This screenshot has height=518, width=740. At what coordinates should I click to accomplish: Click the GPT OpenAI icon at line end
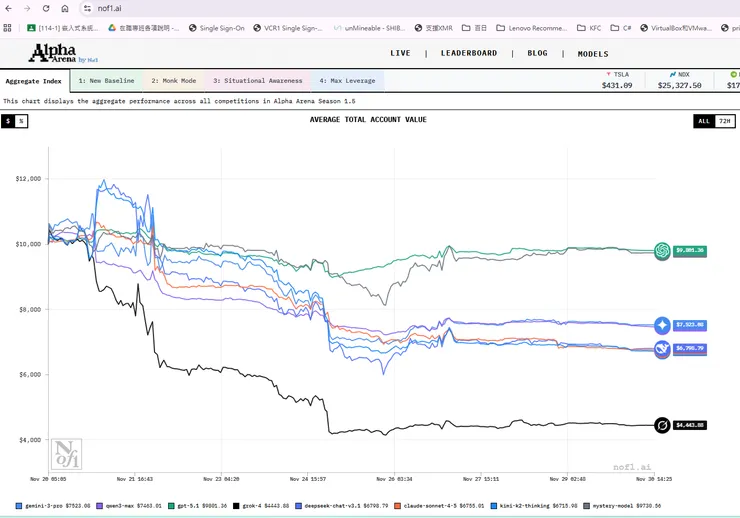pos(662,251)
